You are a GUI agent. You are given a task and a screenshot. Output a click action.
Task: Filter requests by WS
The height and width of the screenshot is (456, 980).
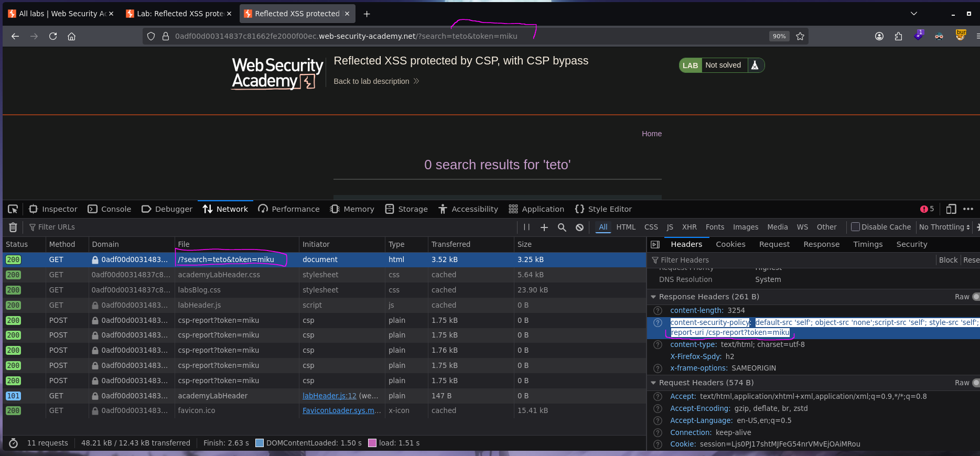point(802,227)
